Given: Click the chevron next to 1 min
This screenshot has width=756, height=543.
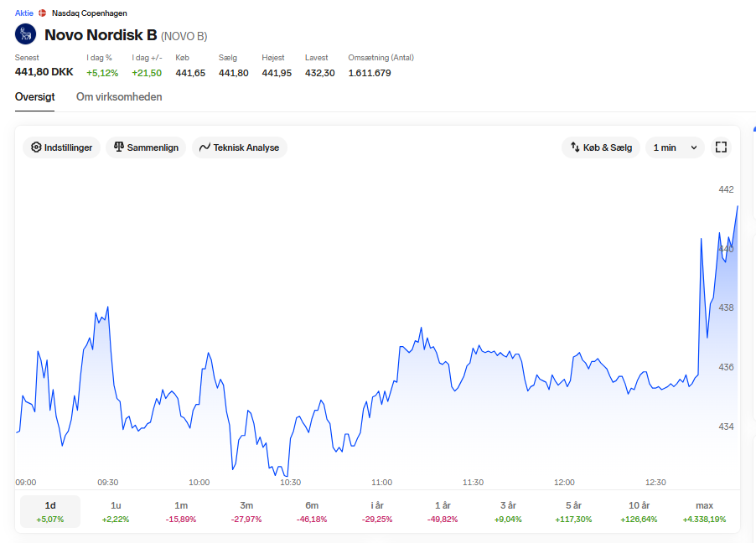Looking at the screenshot, I should (694, 147).
